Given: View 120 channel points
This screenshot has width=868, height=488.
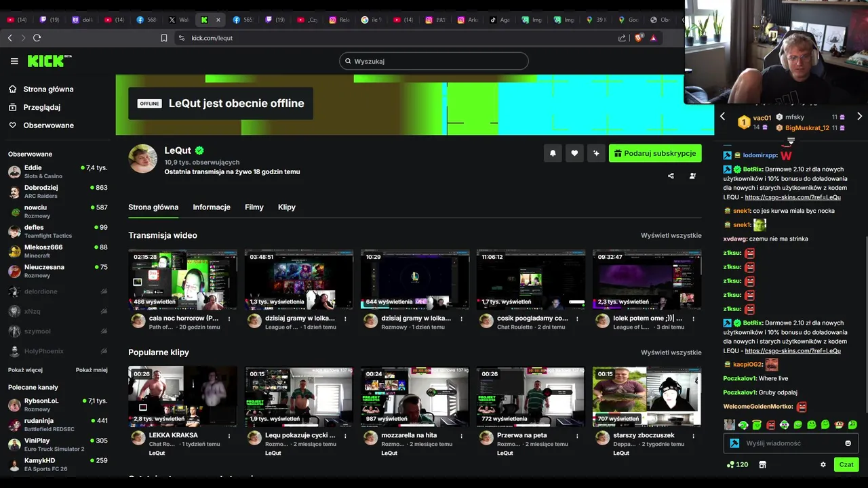Looking at the screenshot, I should [x=737, y=464].
